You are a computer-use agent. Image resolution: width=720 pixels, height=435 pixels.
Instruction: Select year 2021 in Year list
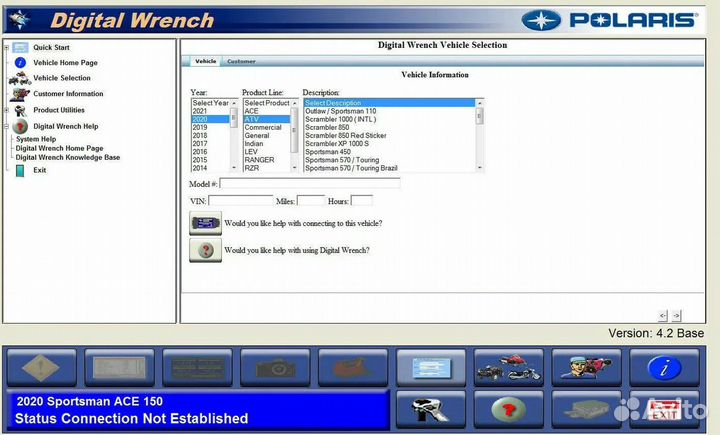[210, 111]
